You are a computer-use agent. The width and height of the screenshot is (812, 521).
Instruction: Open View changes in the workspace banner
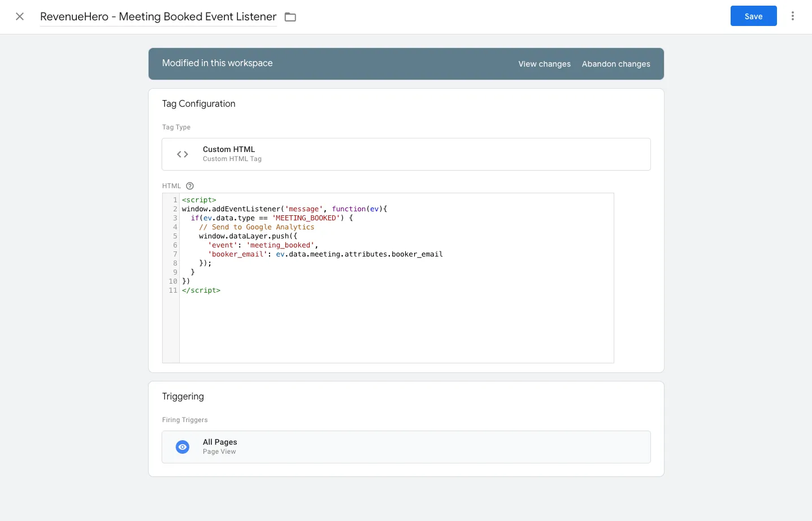click(x=544, y=64)
